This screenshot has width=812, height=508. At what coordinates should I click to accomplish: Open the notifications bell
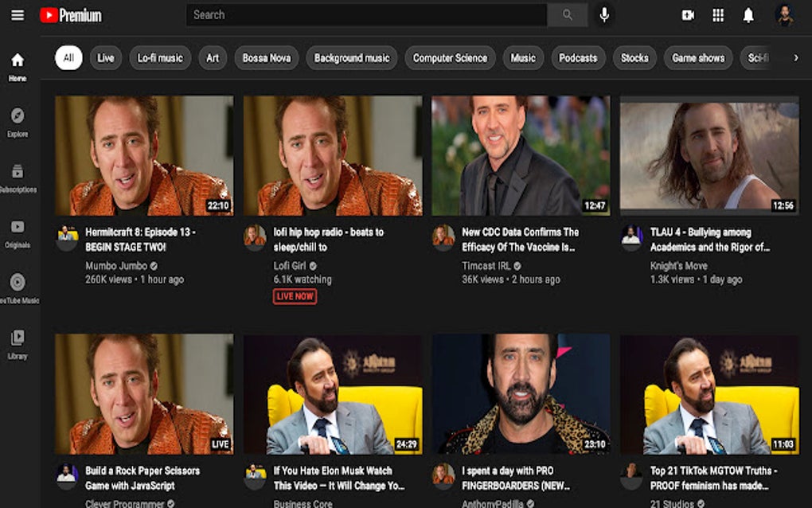coord(748,16)
